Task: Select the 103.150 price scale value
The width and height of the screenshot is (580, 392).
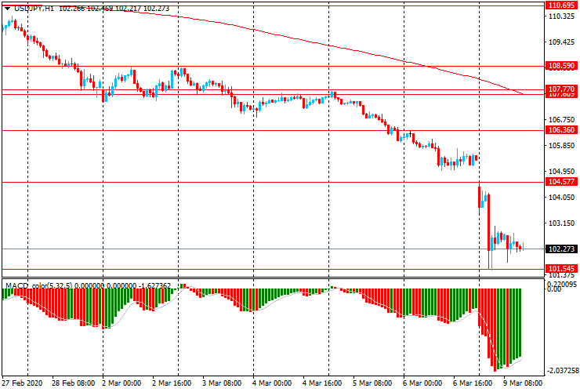Action: (x=561, y=223)
